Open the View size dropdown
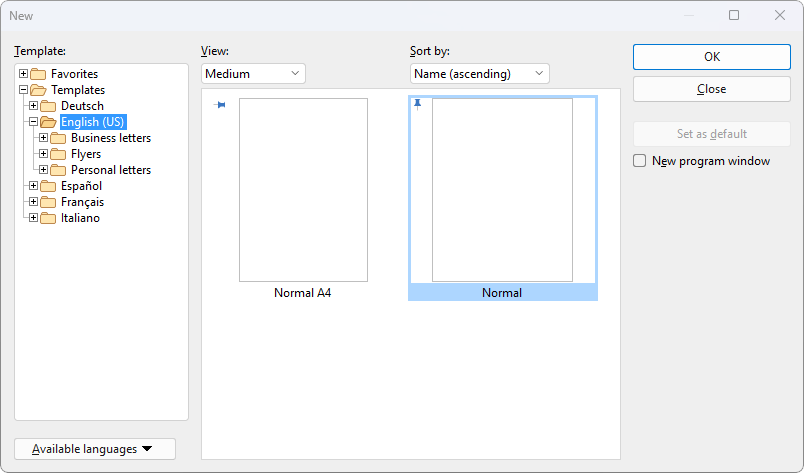804x473 pixels. tap(253, 74)
